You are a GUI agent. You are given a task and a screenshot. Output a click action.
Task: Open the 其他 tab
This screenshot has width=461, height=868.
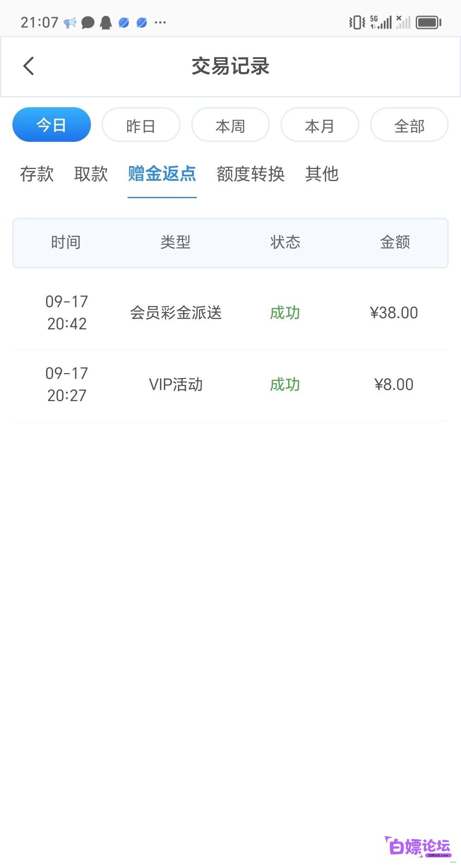pos(322,174)
